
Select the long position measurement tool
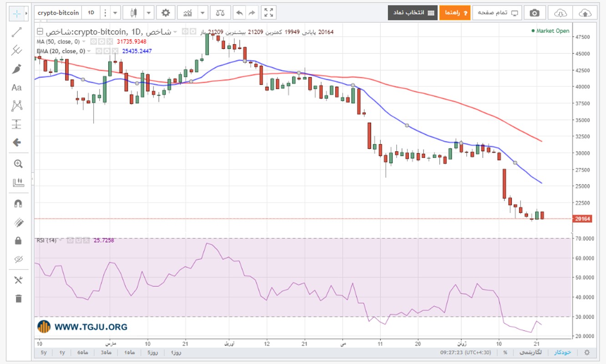click(17, 124)
